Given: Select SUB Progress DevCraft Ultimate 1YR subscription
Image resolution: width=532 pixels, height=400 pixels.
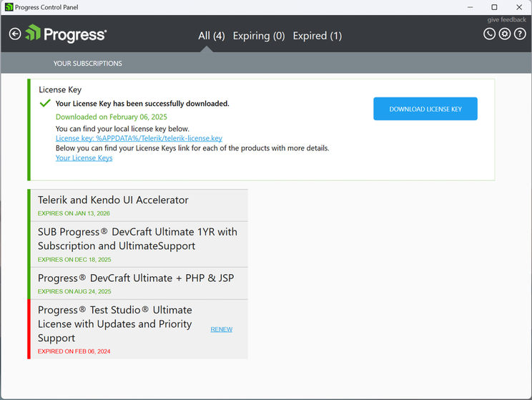Looking at the screenshot, I should 139,244.
